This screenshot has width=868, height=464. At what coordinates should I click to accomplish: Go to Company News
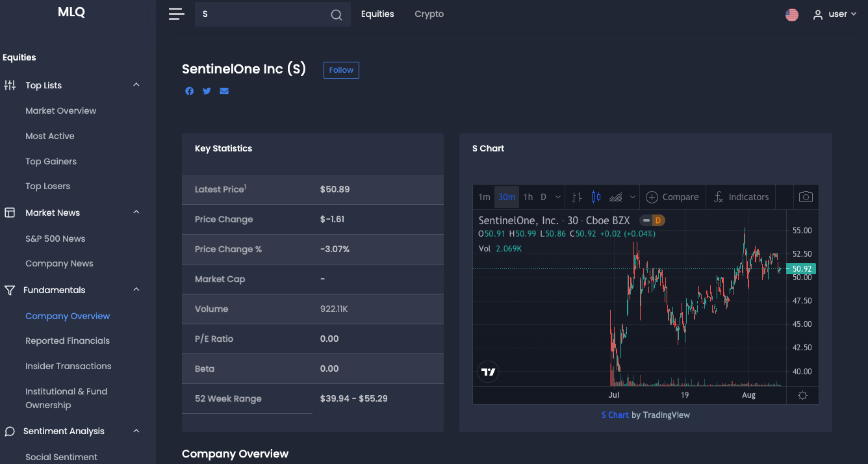click(59, 263)
